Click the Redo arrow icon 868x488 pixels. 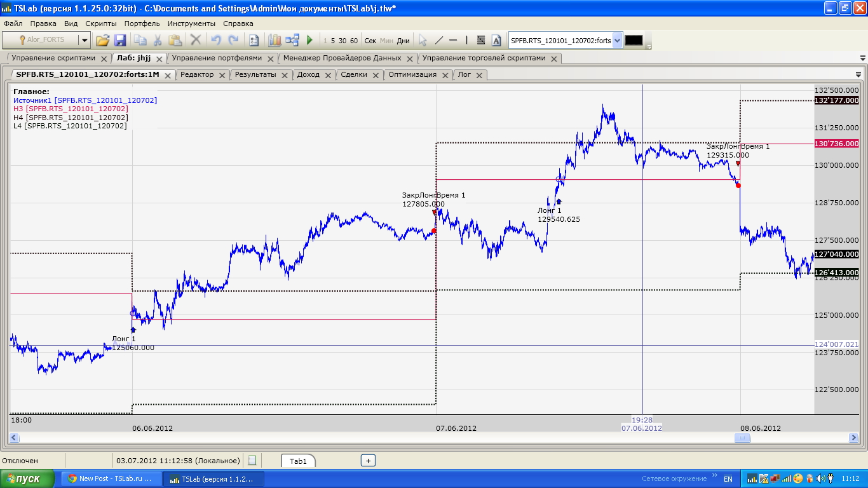[x=233, y=40]
